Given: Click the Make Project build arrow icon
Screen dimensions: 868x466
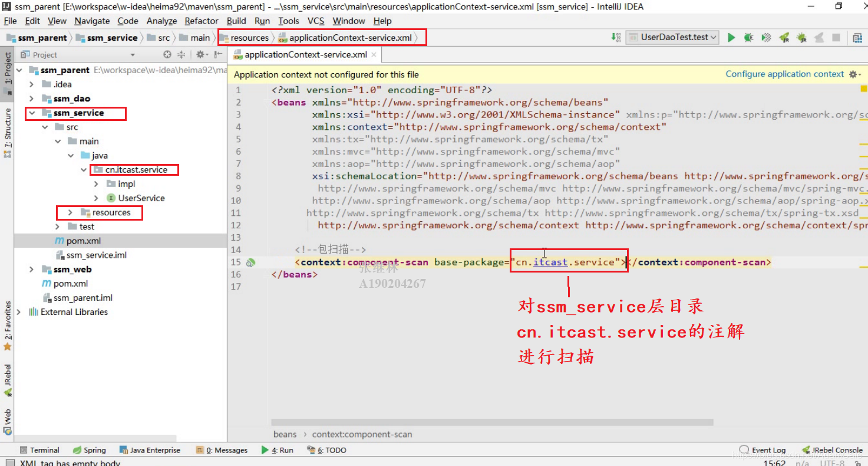Looking at the screenshot, I should (x=616, y=37).
